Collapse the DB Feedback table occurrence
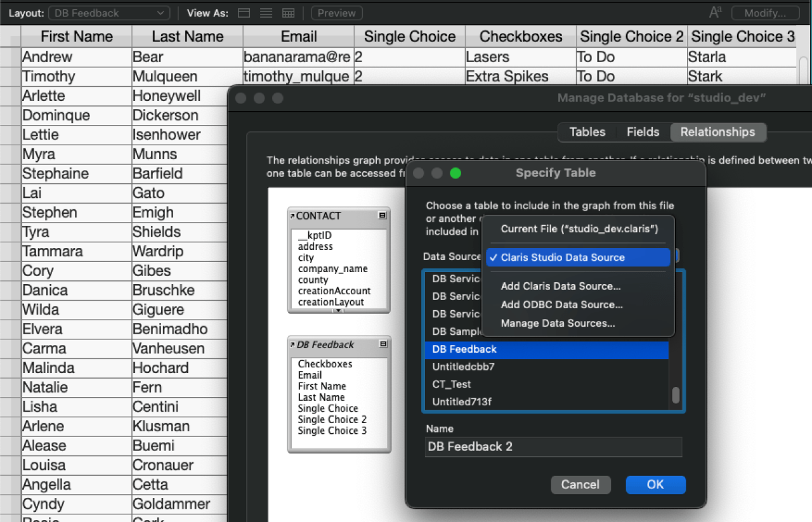 click(383, 344)
